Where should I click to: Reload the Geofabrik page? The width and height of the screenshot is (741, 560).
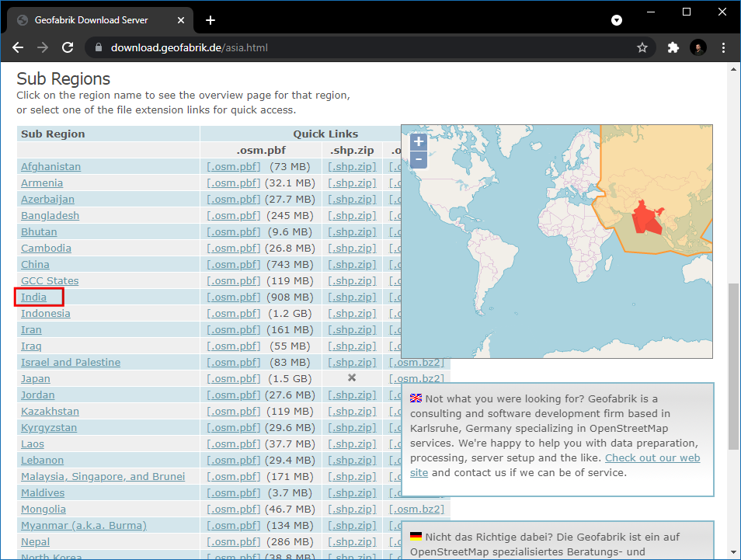point(68,47)
